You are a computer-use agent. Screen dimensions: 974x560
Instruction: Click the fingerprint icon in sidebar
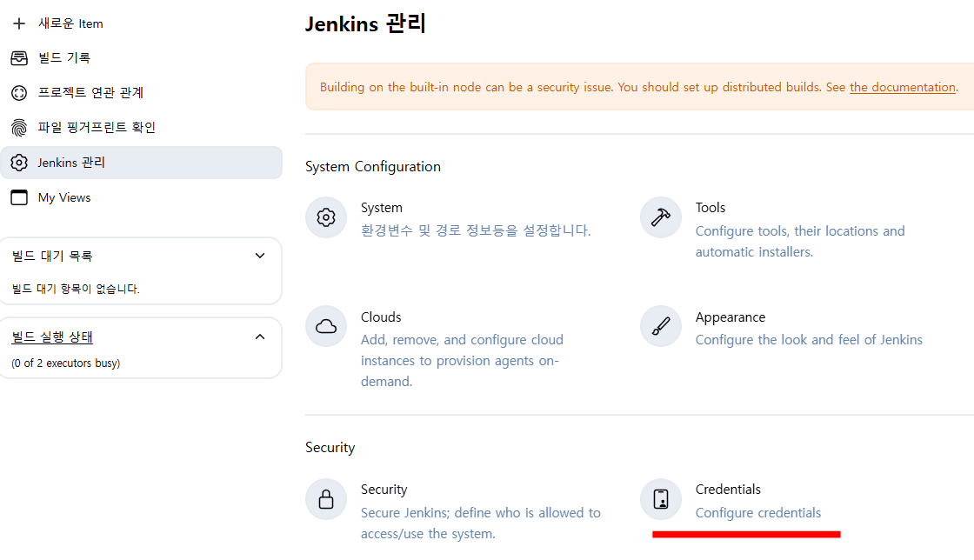19,128
